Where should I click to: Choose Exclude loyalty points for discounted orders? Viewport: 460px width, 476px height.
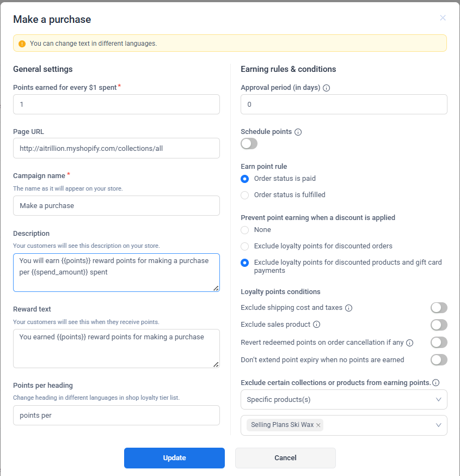click(x=245, y=246)
